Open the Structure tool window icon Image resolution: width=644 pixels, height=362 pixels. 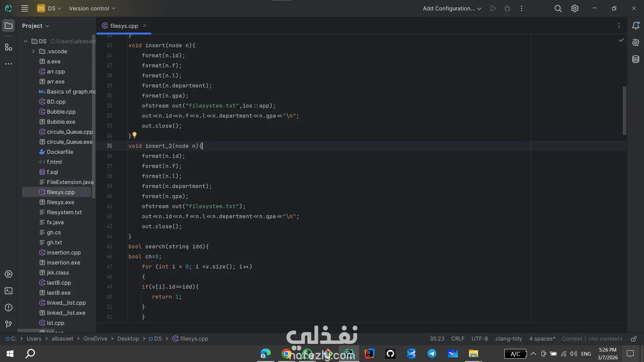pyautogui.click(x=8, y=47)
